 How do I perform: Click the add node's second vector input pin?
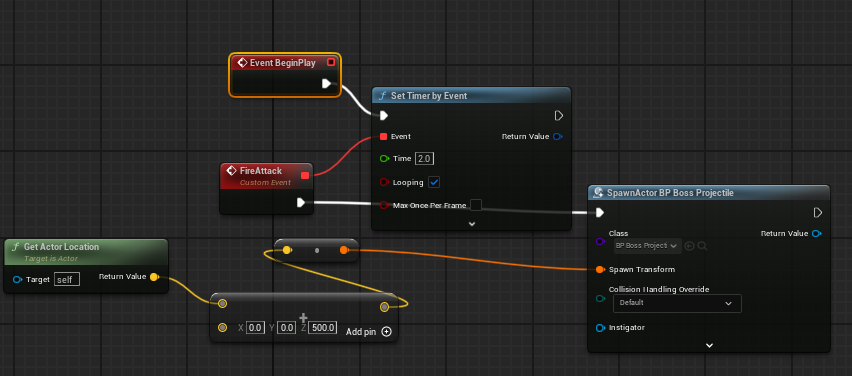click(222, 327)
